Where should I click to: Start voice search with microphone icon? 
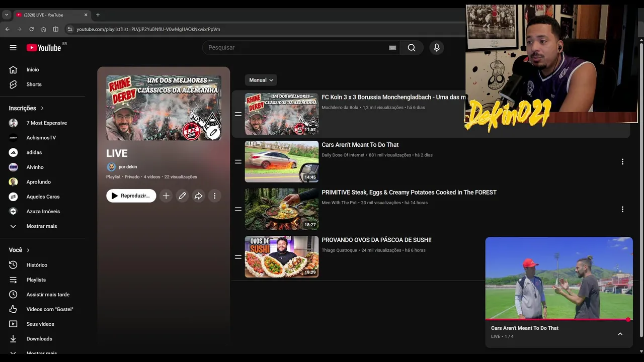coord(437,48)
